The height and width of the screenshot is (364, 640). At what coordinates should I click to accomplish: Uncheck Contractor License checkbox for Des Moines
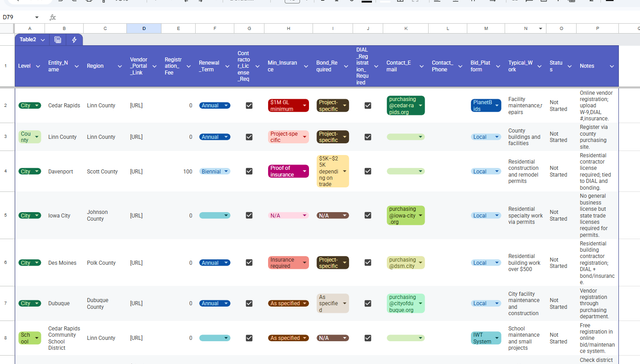[249, 263]
